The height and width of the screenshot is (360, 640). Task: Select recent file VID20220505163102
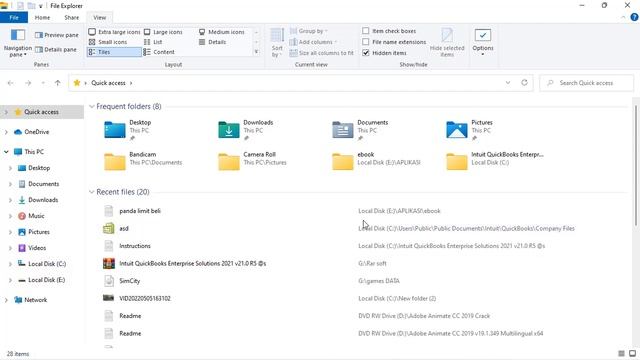click(x=145, y=298)
